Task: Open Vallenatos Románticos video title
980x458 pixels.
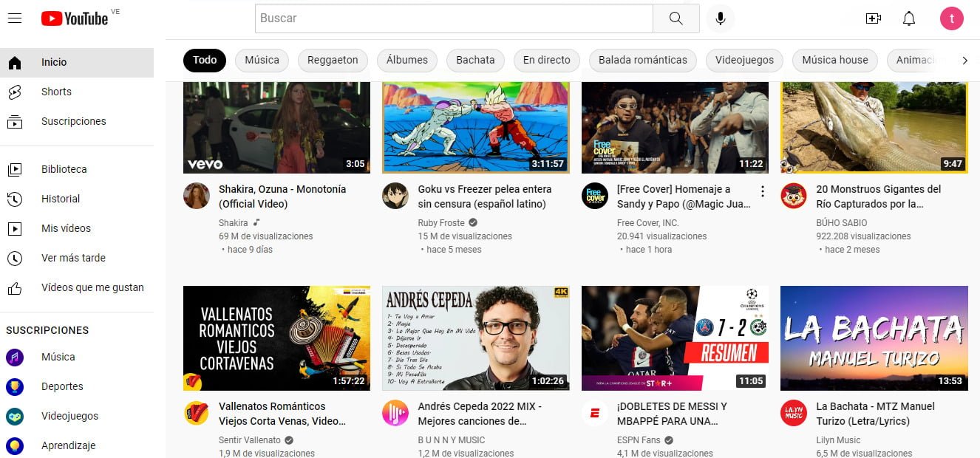Action: (x=282, y=414)
